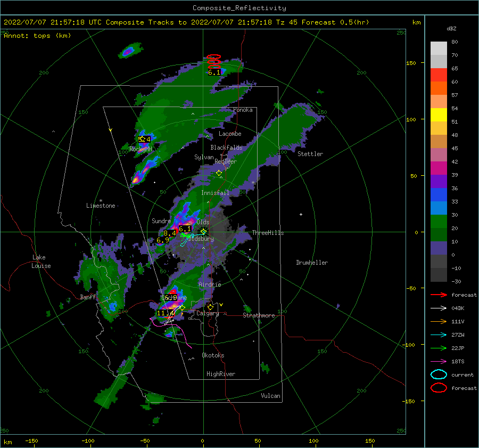Select the orange 111V track arrow
This screenshot has height=448, width=479.
click(x=439, y=321)
